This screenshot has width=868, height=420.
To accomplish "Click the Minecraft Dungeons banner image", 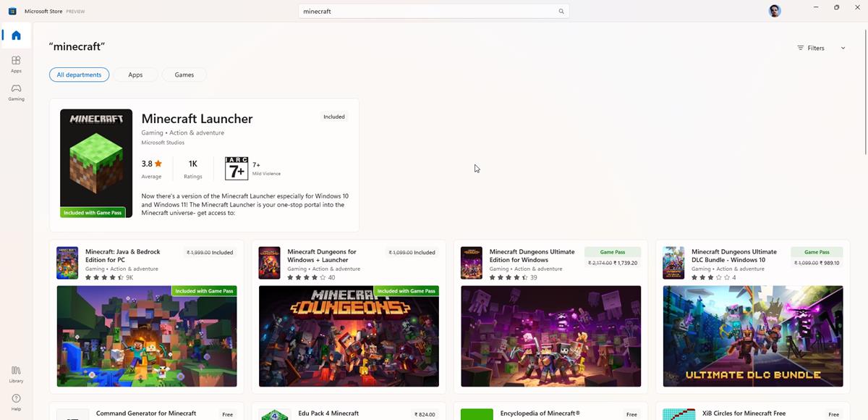I will pos(349,336).
